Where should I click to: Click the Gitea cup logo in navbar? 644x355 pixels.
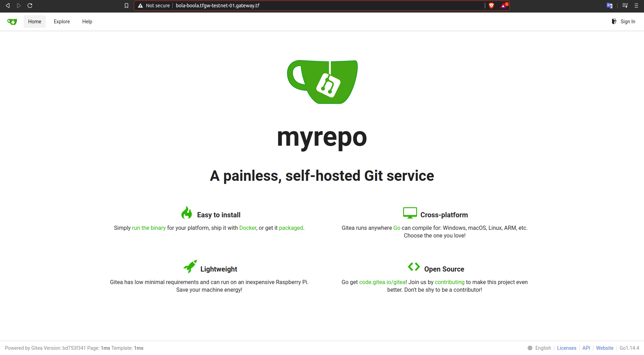click(x=12, y=21)
